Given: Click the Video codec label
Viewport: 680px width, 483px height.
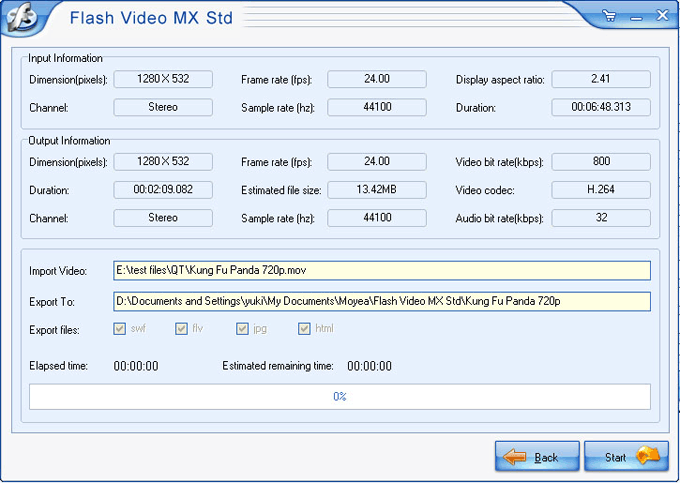Looking at the screenshot, I should 485,190.
